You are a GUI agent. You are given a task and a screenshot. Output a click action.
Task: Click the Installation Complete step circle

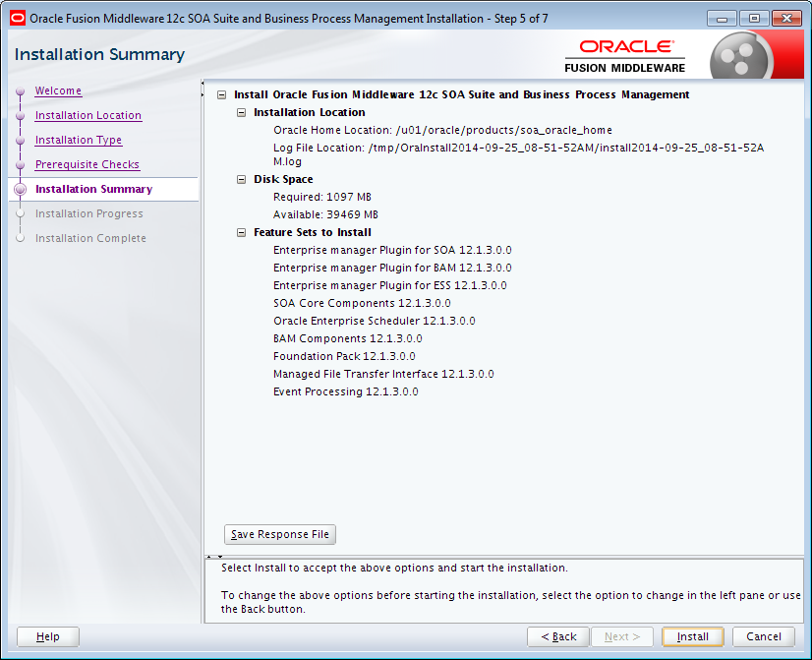(22, 238)
